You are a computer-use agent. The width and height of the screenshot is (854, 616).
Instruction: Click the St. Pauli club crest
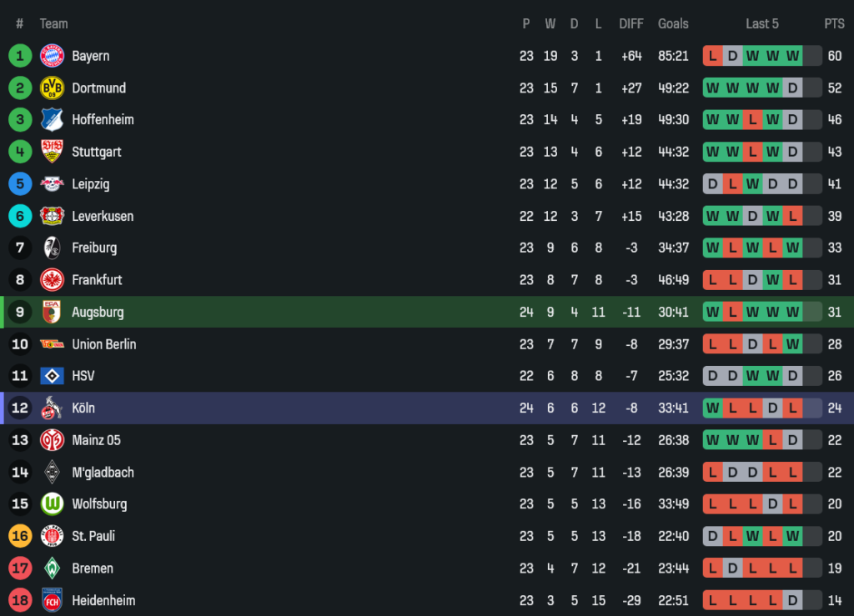(x=52, y=536)
